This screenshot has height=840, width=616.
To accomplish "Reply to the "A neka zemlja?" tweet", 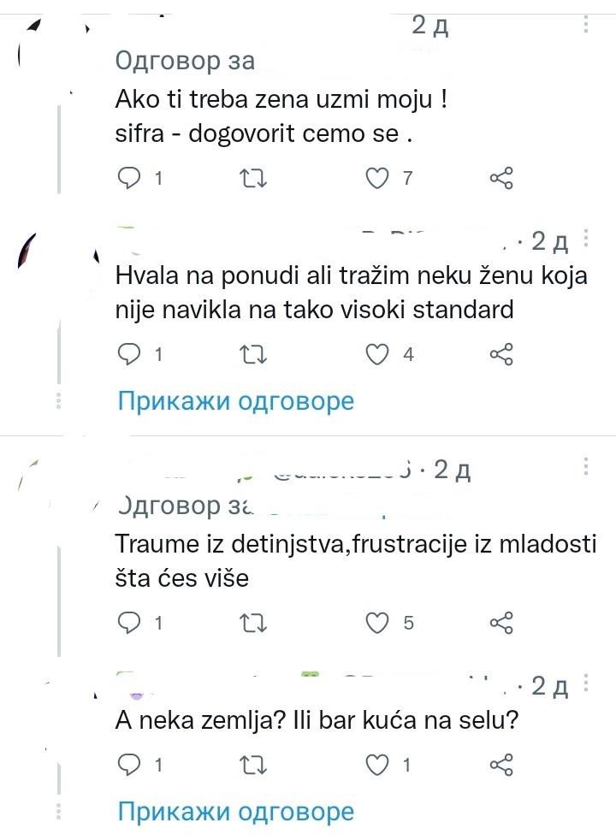I will tap(128, 765).
